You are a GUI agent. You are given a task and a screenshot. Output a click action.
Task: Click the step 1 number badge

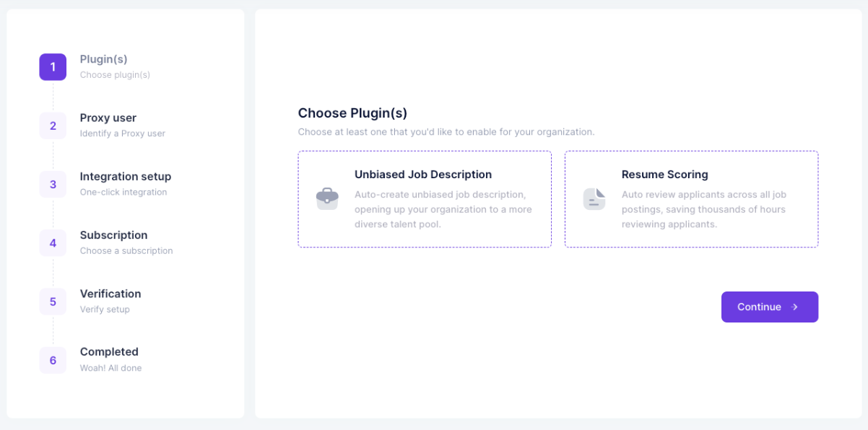53,67
